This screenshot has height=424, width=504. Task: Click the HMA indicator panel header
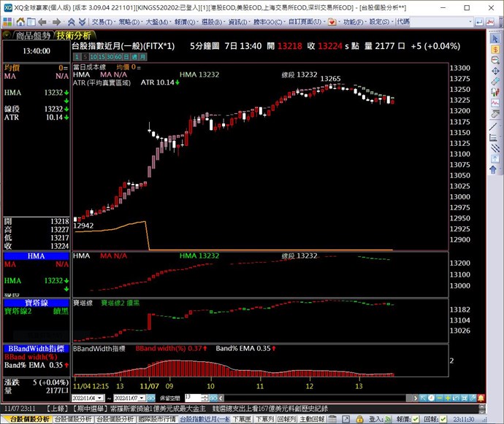point(36,256)
